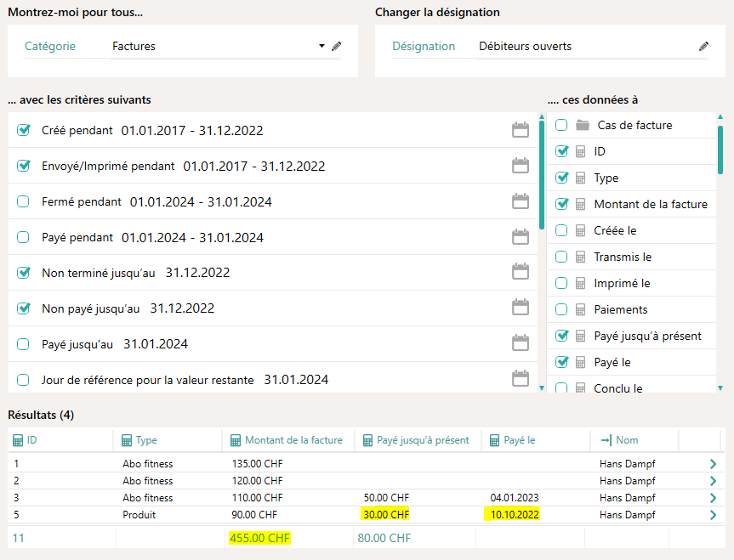Open calendar icon for Envoyé/Imprimé pendant
Image resolution: width=734 pixels, height=560 pixels.
click(520, 166)
